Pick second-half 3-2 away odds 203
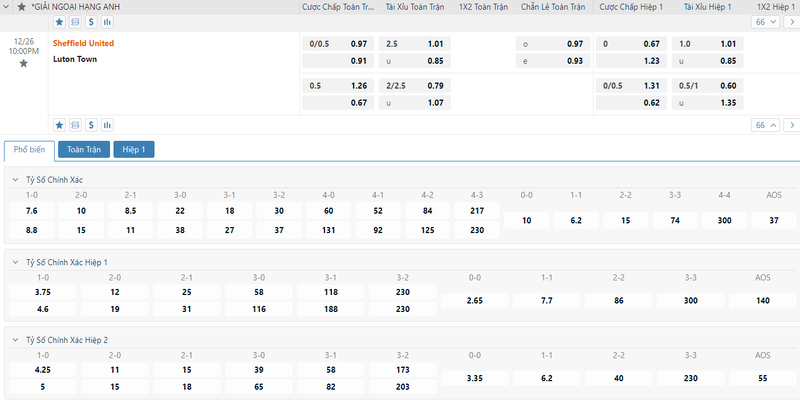The height and width of the screenshot is (400, 800). click(403, 387)
